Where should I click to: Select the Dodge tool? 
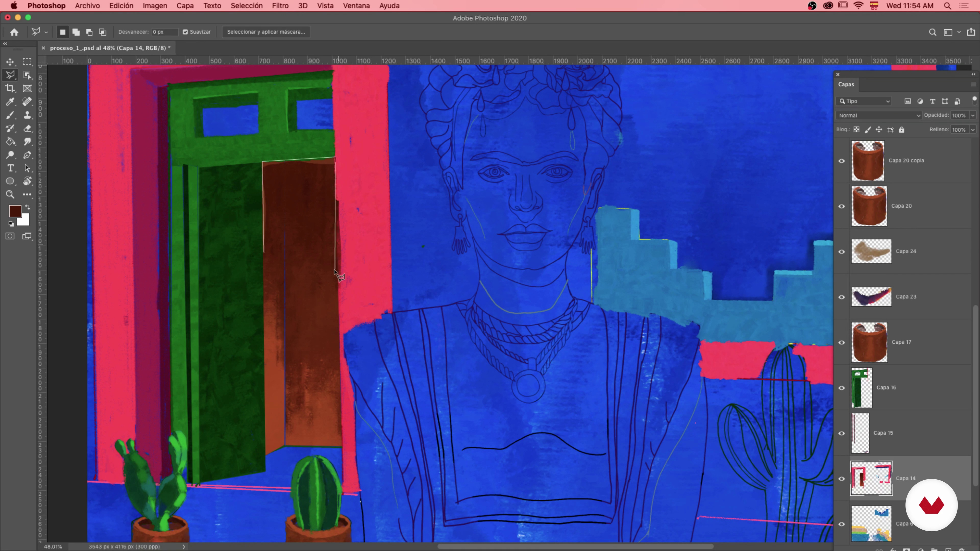(x=10, y=155)
